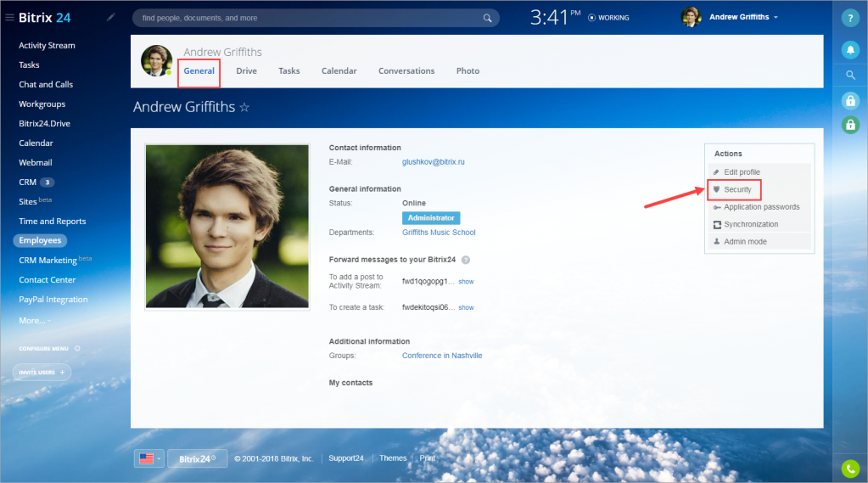Show the full create-a-task forwarding address
The image size is (868, 483).
466,307
